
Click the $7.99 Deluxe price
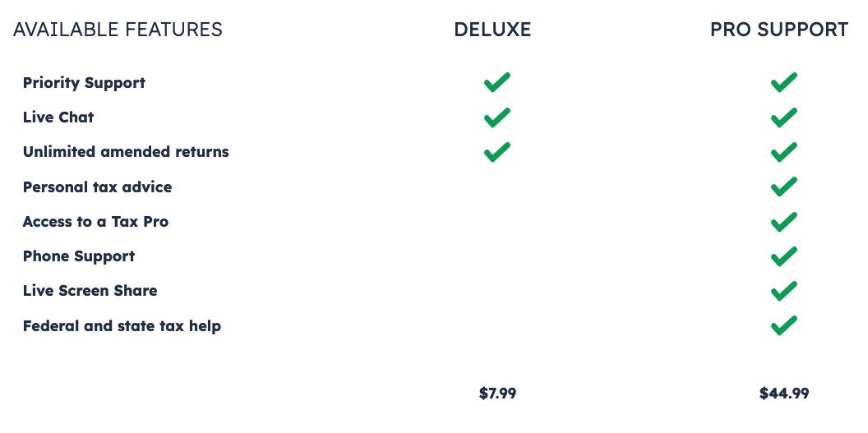497,394
